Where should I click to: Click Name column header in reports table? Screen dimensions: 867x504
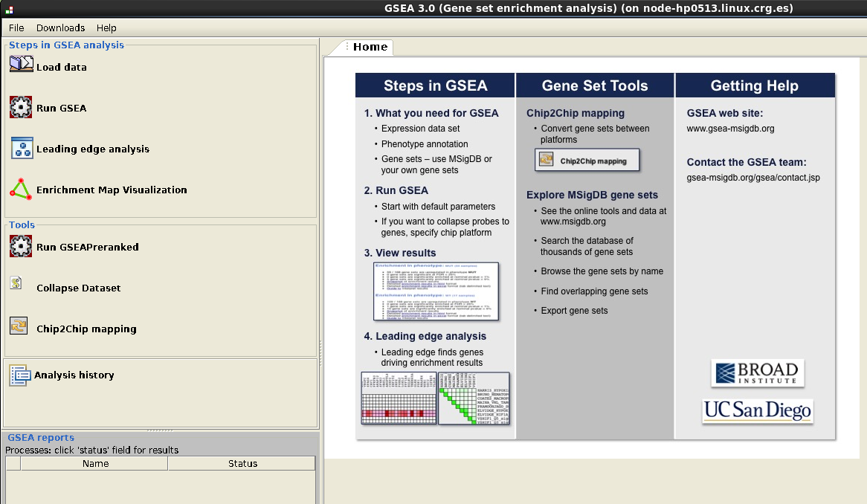[x=95, y=463]
